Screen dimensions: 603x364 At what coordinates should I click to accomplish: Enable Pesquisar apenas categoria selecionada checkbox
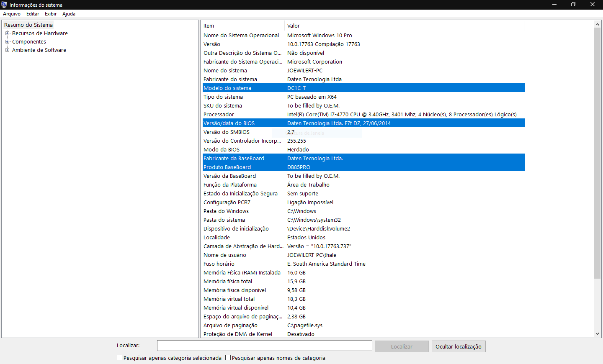(x=120, y=358)
